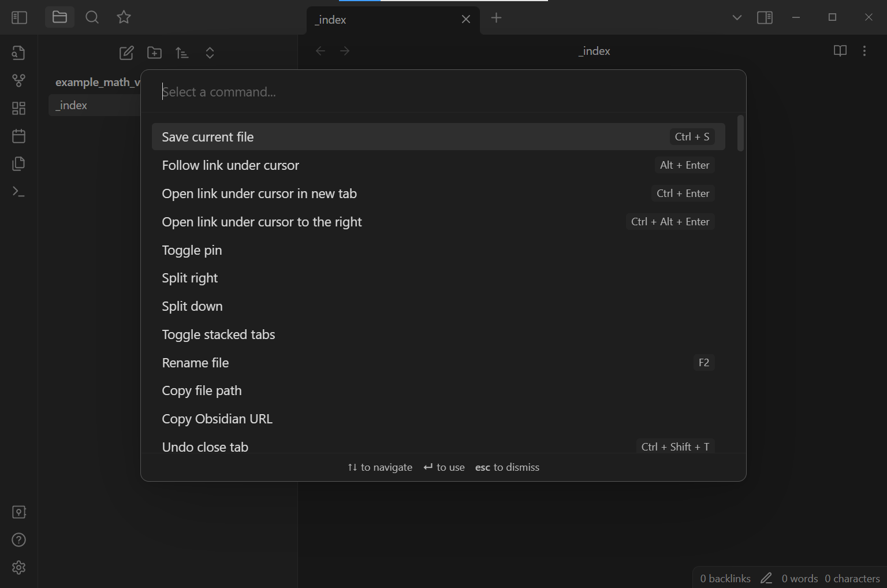Screen dimensions: 887x588
Task: Expand or collapse all folders icon
Action: tap(210, 53)
